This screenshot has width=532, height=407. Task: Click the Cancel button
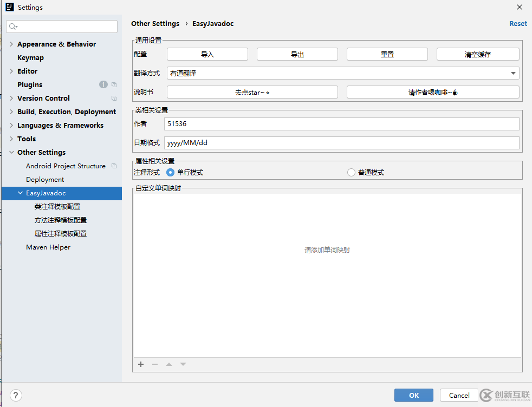point(459,395)
